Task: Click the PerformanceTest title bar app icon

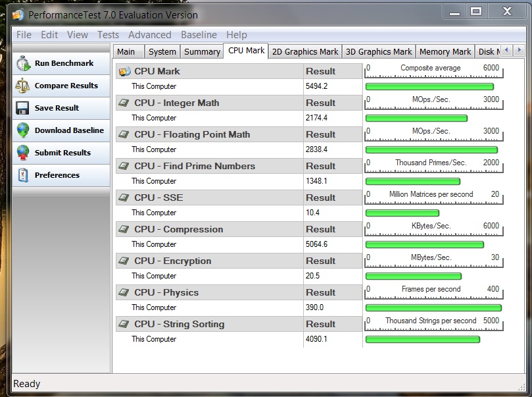Action: pyautogui.click(x=18, y=15)
